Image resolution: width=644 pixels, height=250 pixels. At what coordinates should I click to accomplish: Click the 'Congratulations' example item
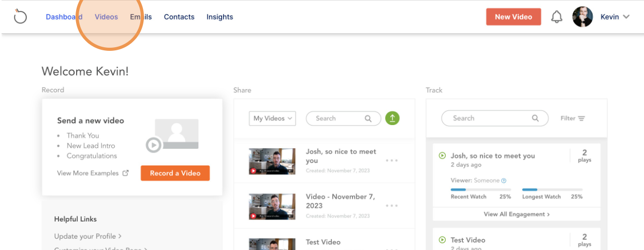pos(92,156)
